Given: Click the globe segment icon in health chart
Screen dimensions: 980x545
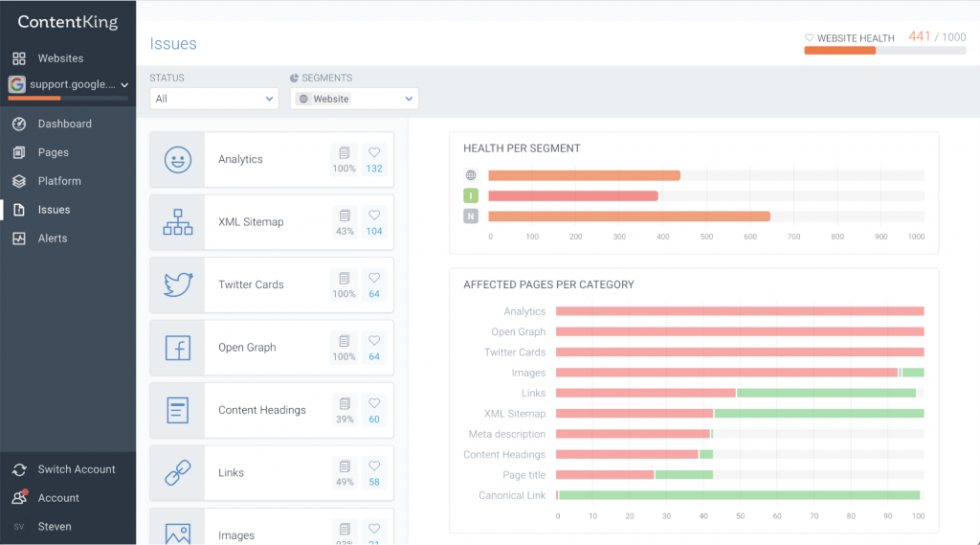Looking at the screenshot, I should (x=471, y=175).
